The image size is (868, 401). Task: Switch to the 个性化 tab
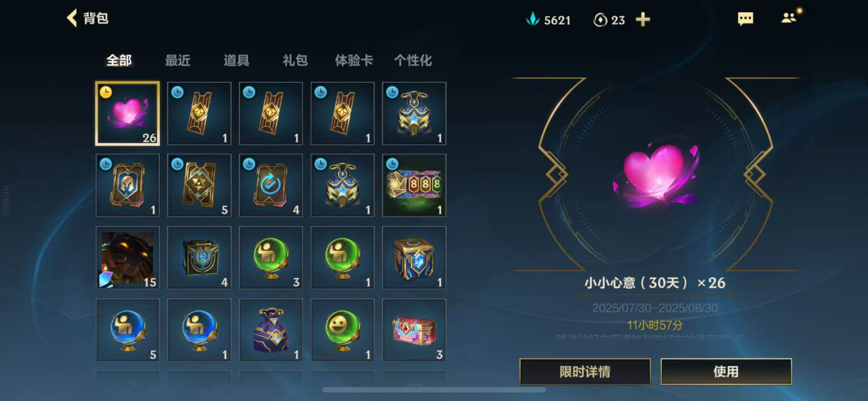(413, 60)
